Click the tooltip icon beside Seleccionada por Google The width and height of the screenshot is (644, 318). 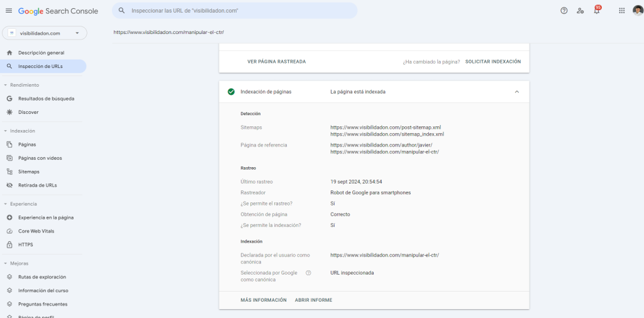click(308, 273)
